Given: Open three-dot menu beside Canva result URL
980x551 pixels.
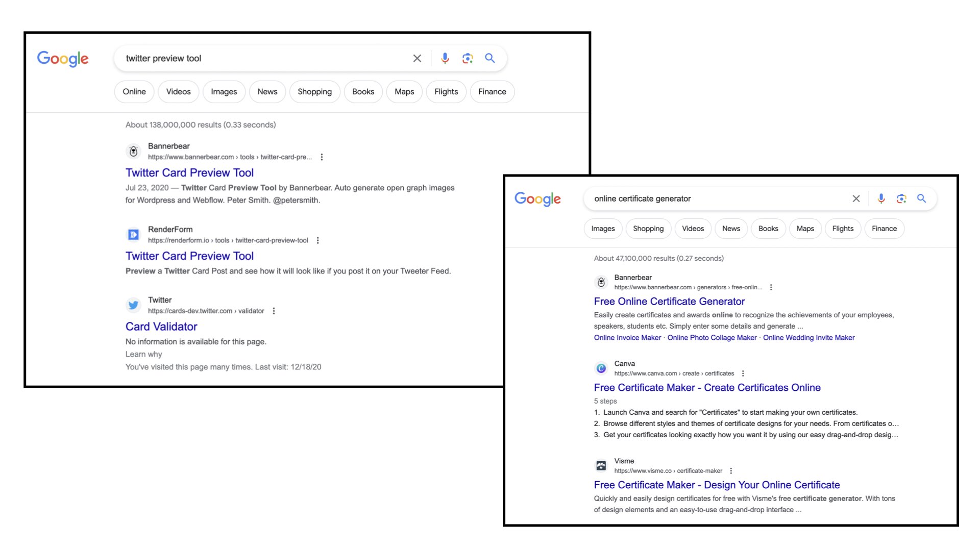Looking at the screenshot, I should tap(743, 373).
